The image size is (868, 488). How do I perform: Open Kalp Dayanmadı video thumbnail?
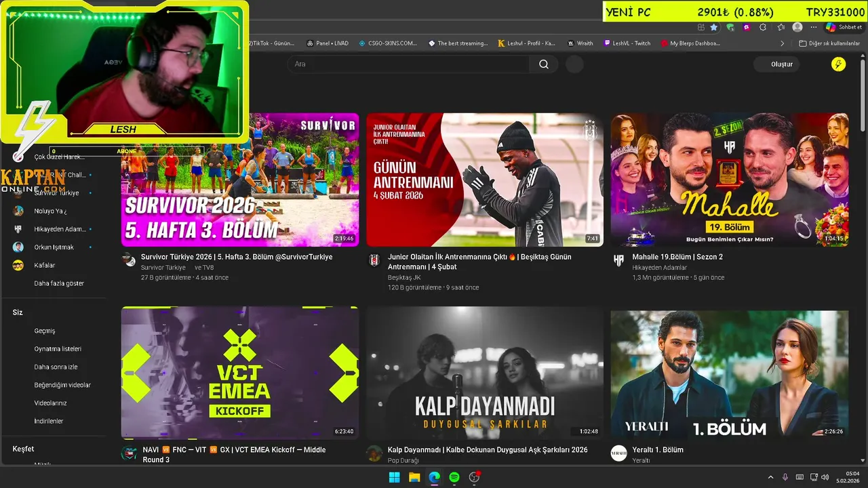tap(485, 373)
